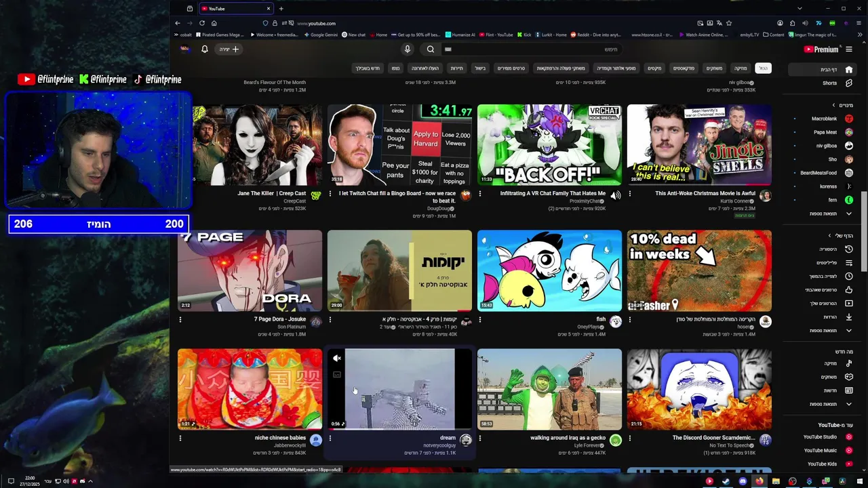Open File Explorer from the taskbar
The width and height of the screenshot is (868, 488).
pyautogui.click(x=776, y=481)
